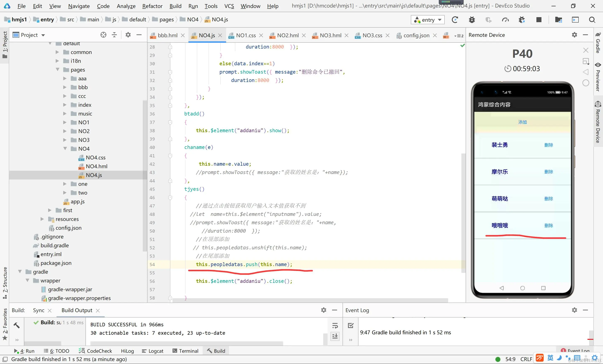
Task: Tap the 添加 button on the phone screen
Action: click(522, 122)
